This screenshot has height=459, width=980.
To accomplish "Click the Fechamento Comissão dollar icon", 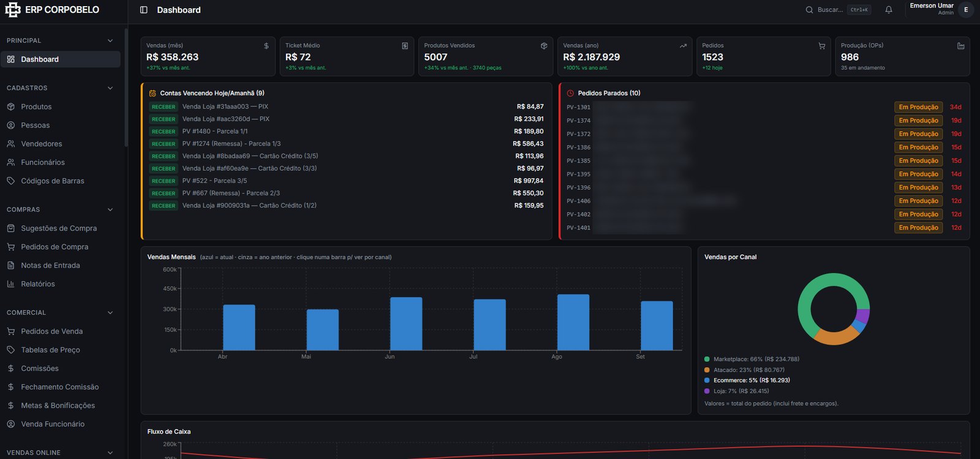I will pos(11,387).
